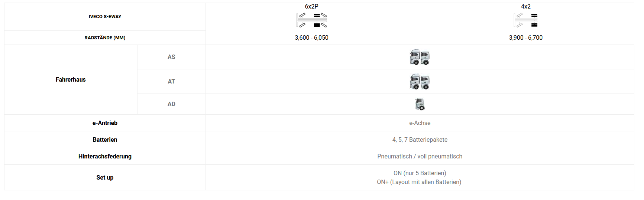Click the AS cab type label
Screen dimensions: 644x200
pos(171,57)
